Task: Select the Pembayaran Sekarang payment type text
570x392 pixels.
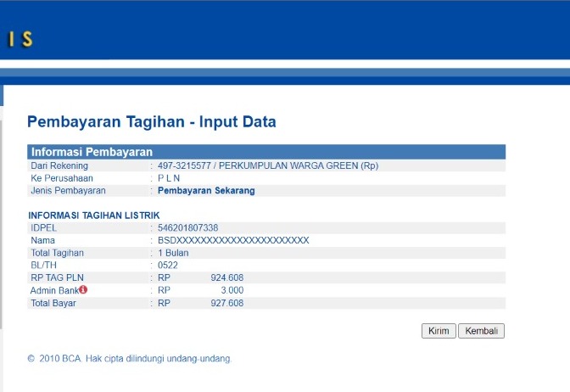Action: (206, 191)
